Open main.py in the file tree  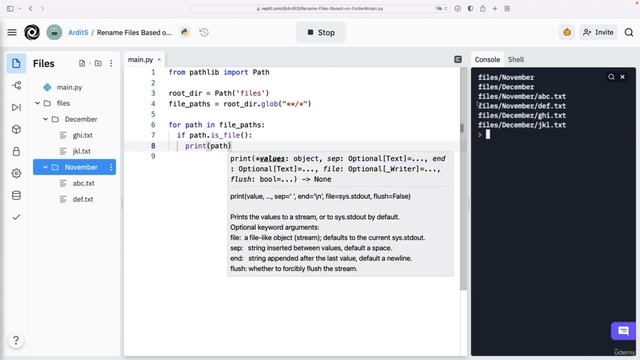[x=69, y=87]
